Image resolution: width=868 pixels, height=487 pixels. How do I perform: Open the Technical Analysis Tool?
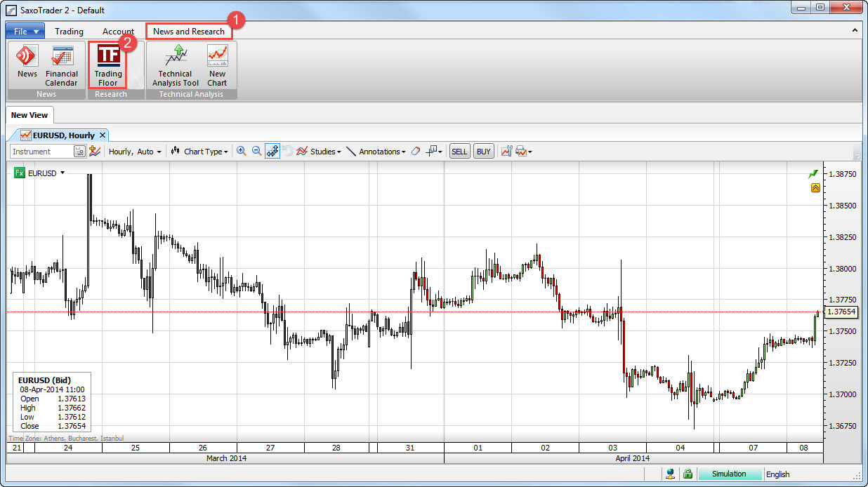(176, 65)
